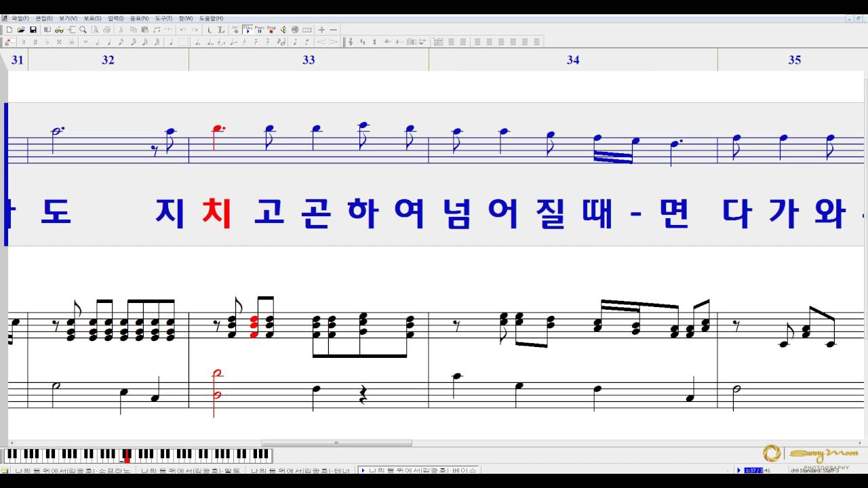Click the ch9 Standard: Staff-3 status text

pos(814,470)
